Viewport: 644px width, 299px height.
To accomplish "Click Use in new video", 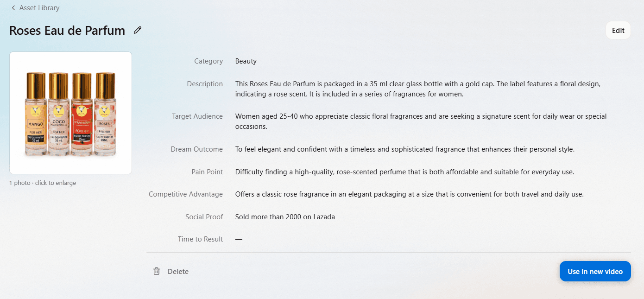I will pyautogui.click(x=595, y=271).
